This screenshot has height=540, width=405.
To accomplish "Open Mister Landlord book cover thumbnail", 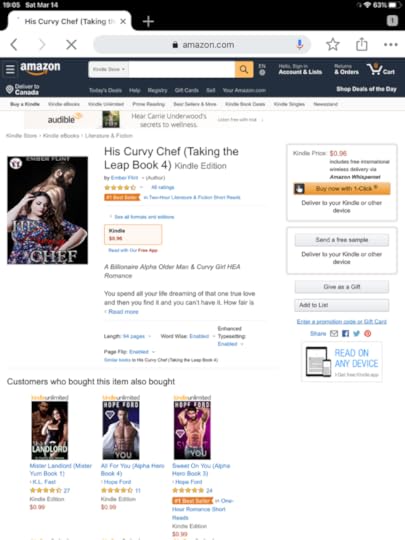I will [50, 430].
